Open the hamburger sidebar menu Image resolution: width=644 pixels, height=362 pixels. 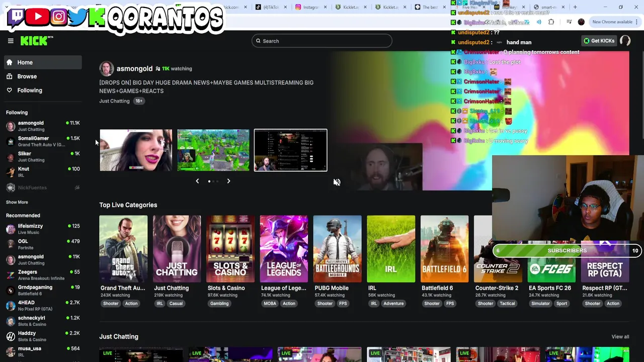click(11, 41)
